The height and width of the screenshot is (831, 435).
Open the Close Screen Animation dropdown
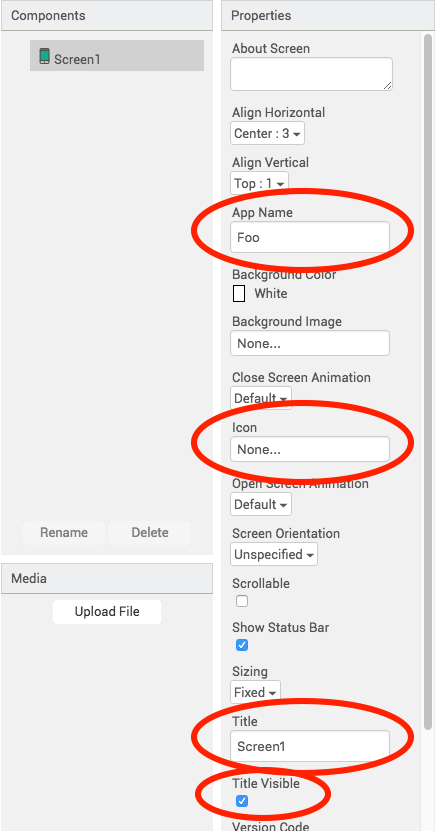(261, 397)
